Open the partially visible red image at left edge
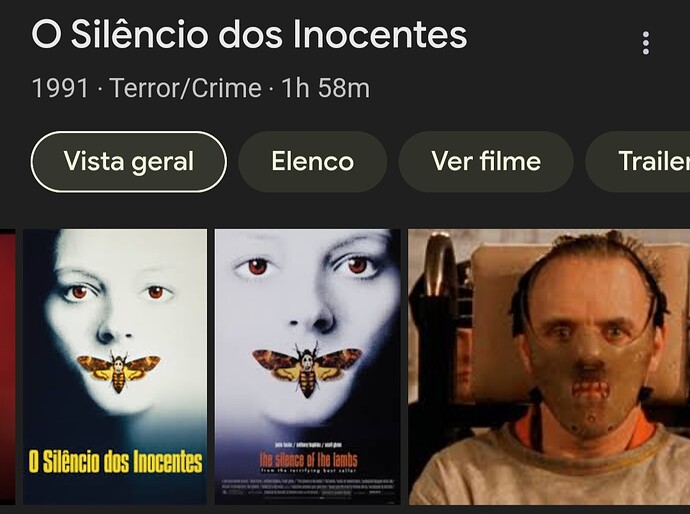This screenshot has width=690, height=514. [x=7, y=366]
